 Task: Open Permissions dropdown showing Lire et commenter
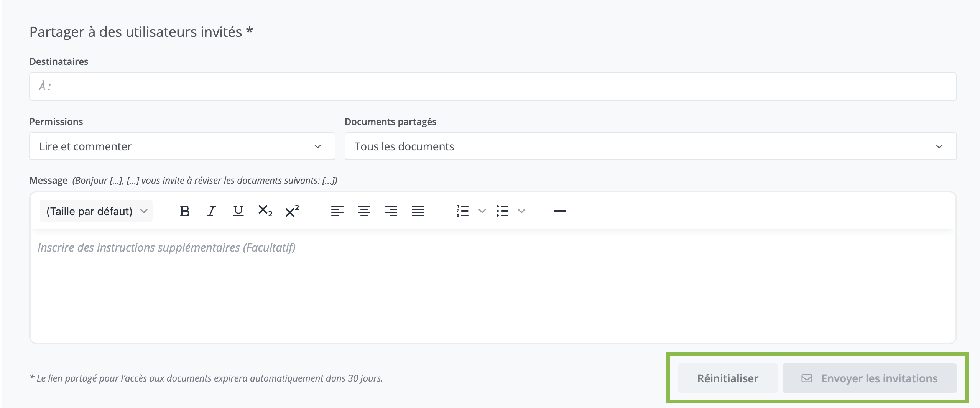[x=182, y=146]
